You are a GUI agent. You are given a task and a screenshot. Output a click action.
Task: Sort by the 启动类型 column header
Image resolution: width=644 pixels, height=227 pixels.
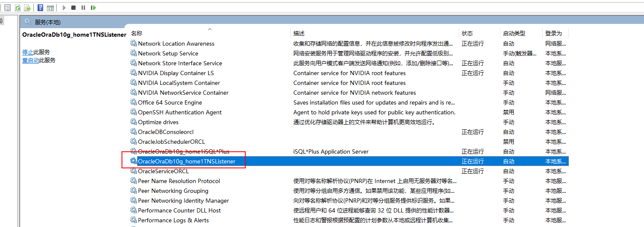click(x=514, y=33)
